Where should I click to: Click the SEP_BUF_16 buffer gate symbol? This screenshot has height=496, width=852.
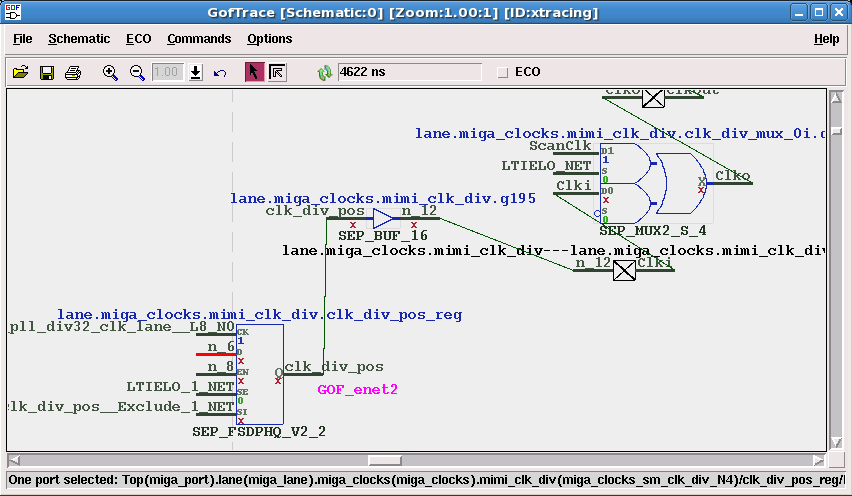click(x=385, y=218)
